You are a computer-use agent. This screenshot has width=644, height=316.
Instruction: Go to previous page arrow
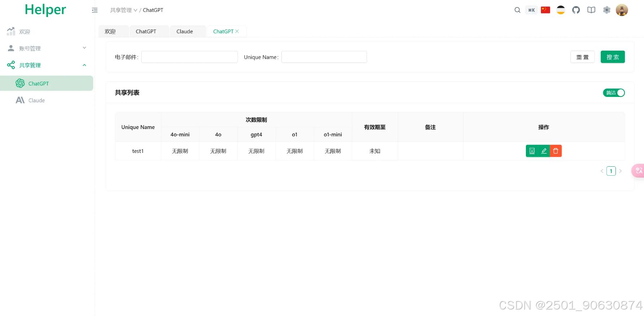[x=602, y=171]
